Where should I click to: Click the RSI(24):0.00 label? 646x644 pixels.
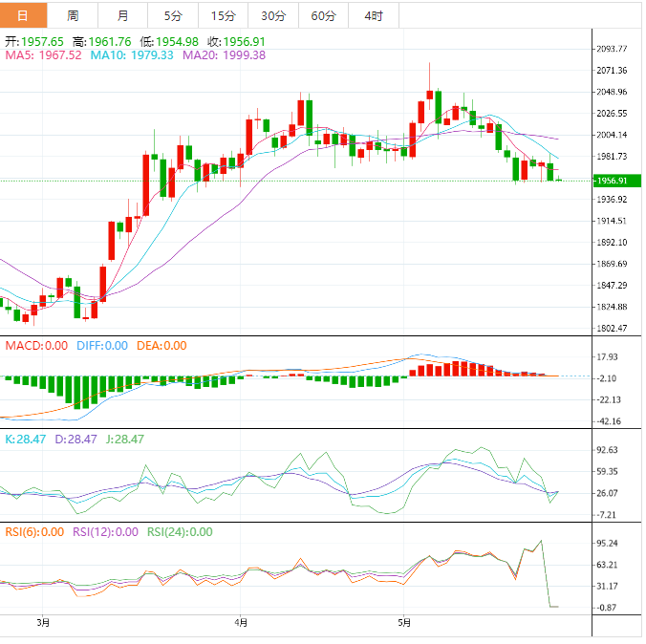click(x=180, y=532)
